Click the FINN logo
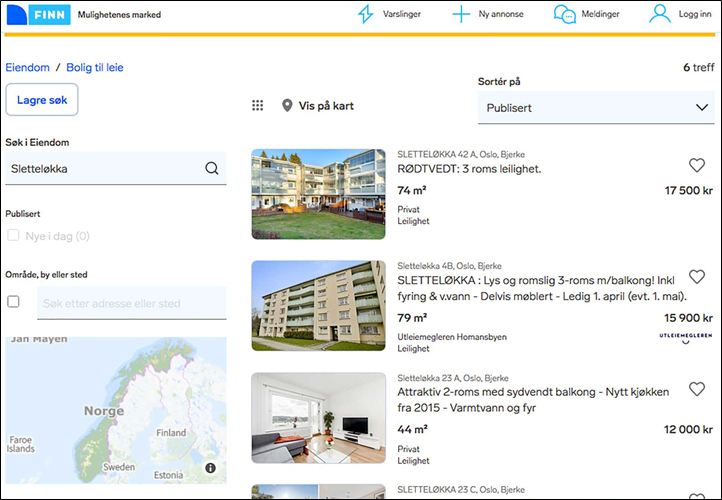The height and width of the screenshot is (500, 722). pos(39,15)
